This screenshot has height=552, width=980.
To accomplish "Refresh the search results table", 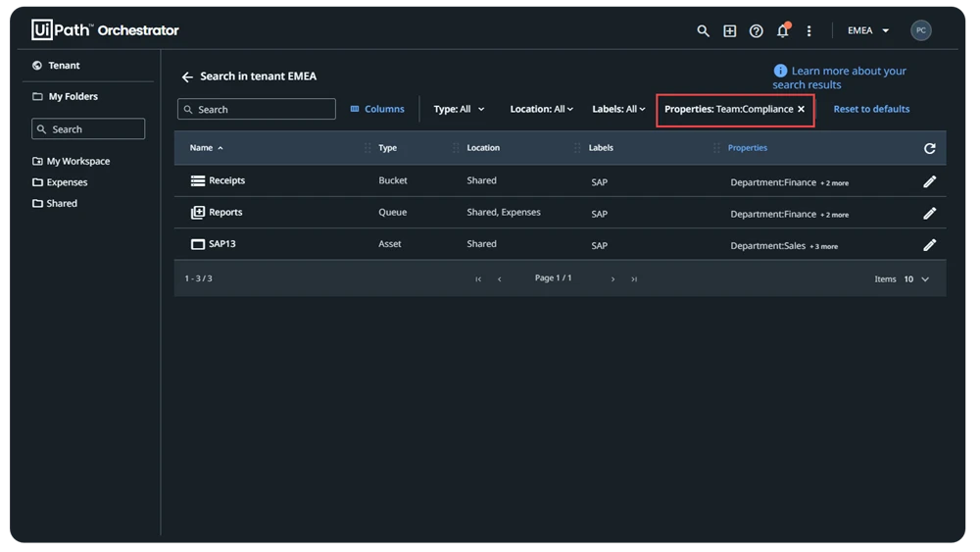I will pyautogui.click(x=929, y=148).
